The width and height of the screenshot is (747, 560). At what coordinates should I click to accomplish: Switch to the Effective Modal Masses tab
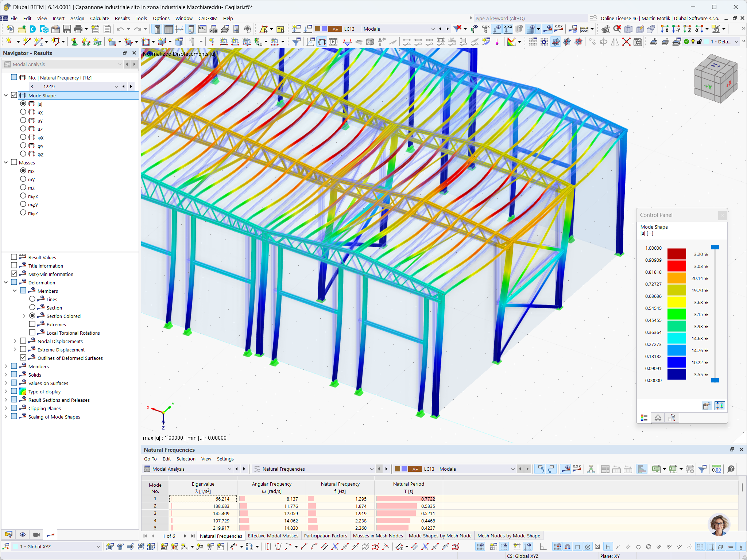pos(273,536)
